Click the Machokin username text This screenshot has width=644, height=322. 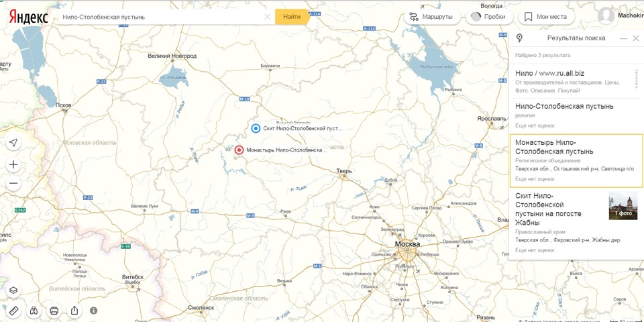click(631, 15)
